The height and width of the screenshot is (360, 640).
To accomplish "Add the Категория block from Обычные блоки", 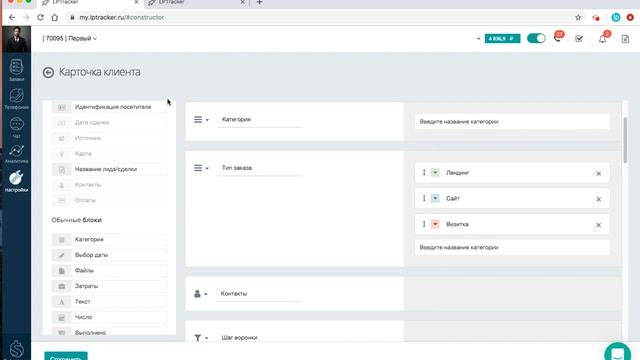I will [x=109, y=239].
